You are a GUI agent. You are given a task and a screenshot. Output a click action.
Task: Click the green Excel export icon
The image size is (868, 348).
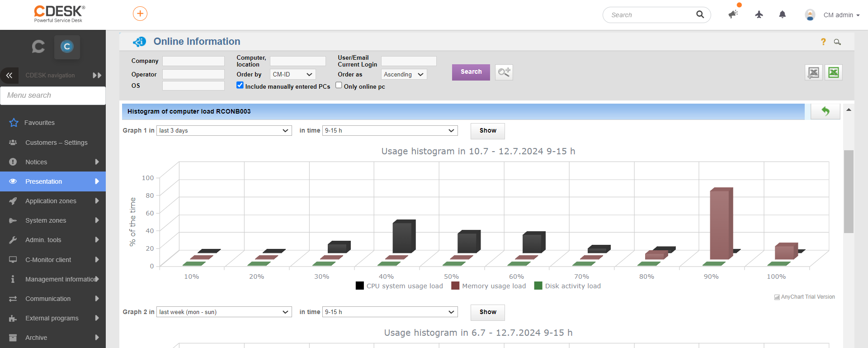[834, 72]
